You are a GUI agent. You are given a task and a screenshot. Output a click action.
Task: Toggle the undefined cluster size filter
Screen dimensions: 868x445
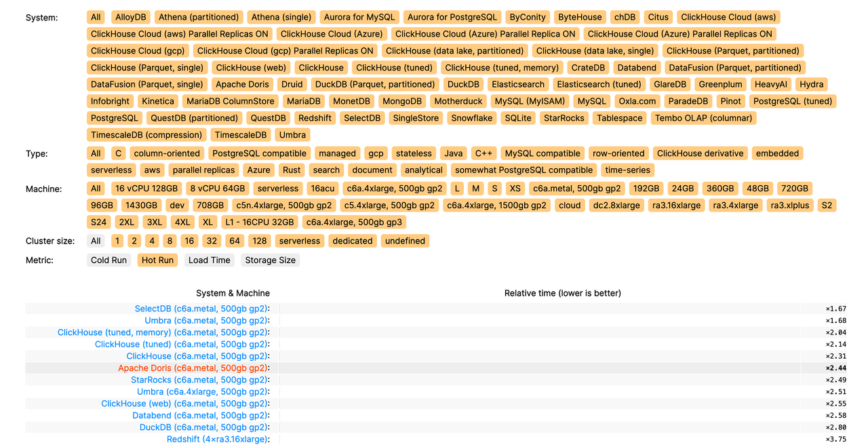[406, 241]
